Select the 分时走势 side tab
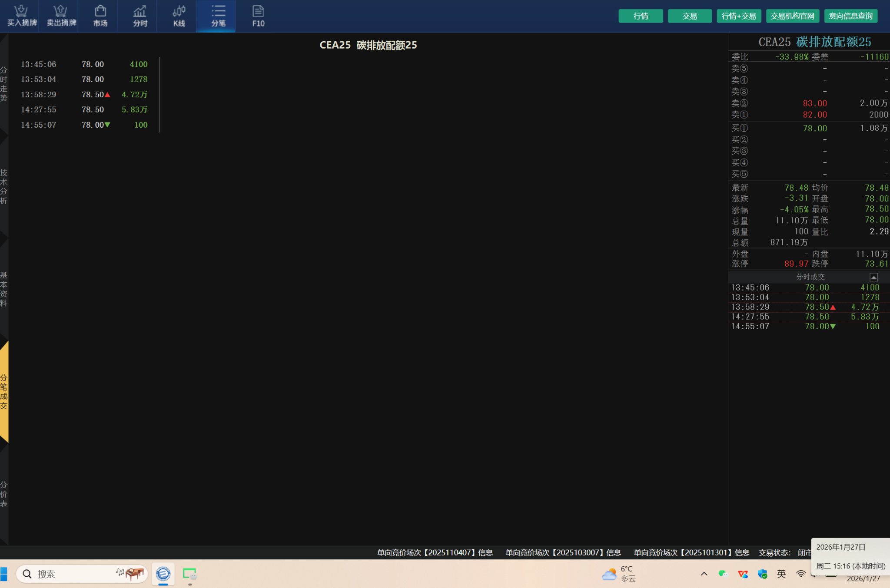 (x=4, y=84)
